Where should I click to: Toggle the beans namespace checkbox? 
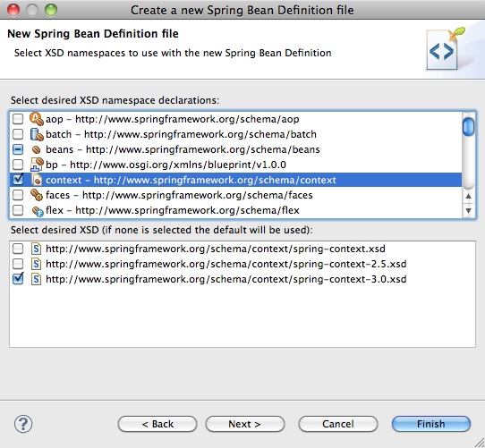[x=18, y=149]
